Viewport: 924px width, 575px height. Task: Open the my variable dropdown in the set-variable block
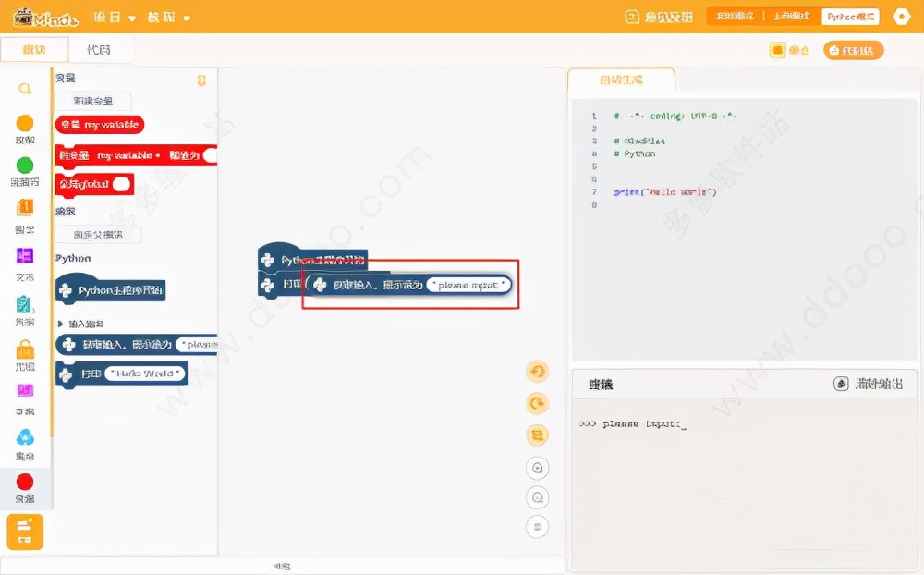click(x=129, y=155)
